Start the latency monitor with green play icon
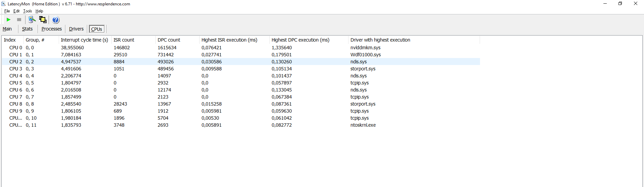Viewport: 644px width, 187px height. (x=9, y=20)
